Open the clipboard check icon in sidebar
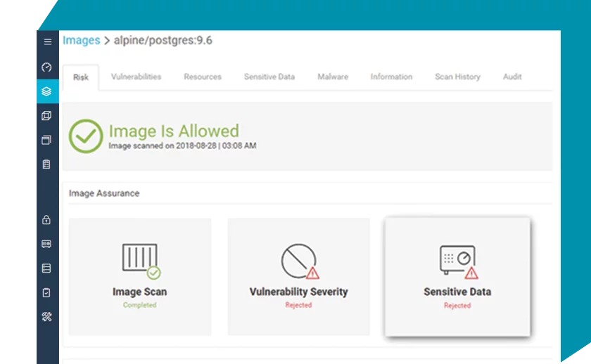 click(46, 292)
